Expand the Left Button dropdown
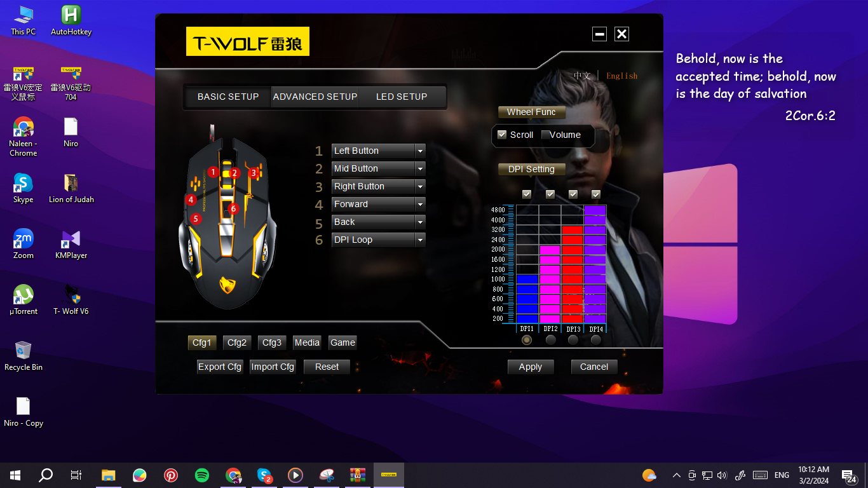 420,151
